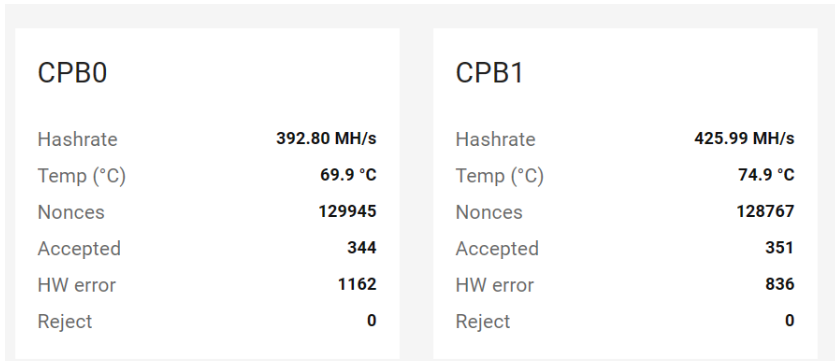Click the HW error label in CPB0 card

76,285
